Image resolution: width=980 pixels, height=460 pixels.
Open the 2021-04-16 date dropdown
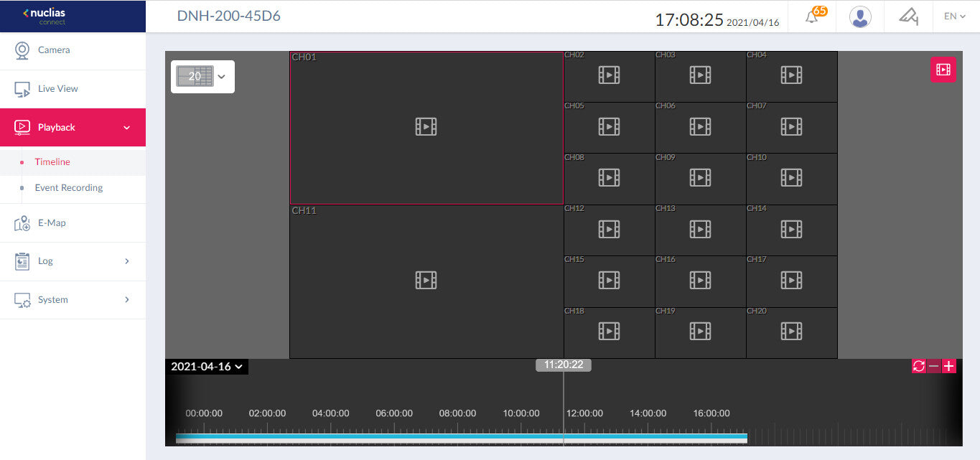(x=207, y=367)
